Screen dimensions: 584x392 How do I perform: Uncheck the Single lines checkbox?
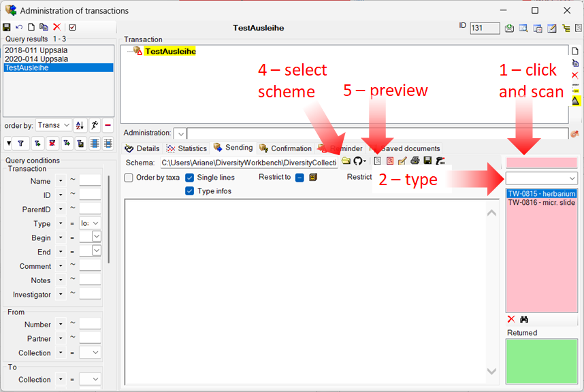coord(190,178)
